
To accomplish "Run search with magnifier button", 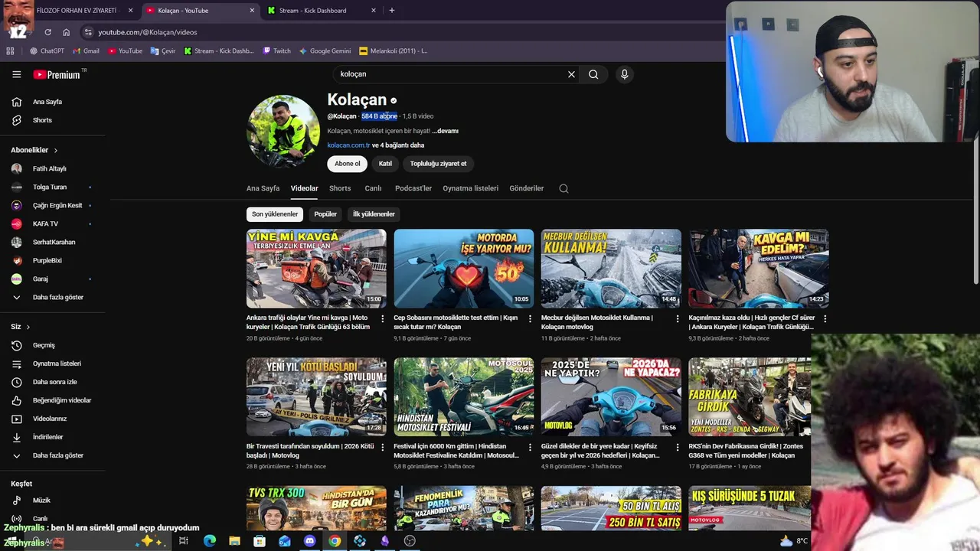I will pyautogui.click(x=593, y=74).
